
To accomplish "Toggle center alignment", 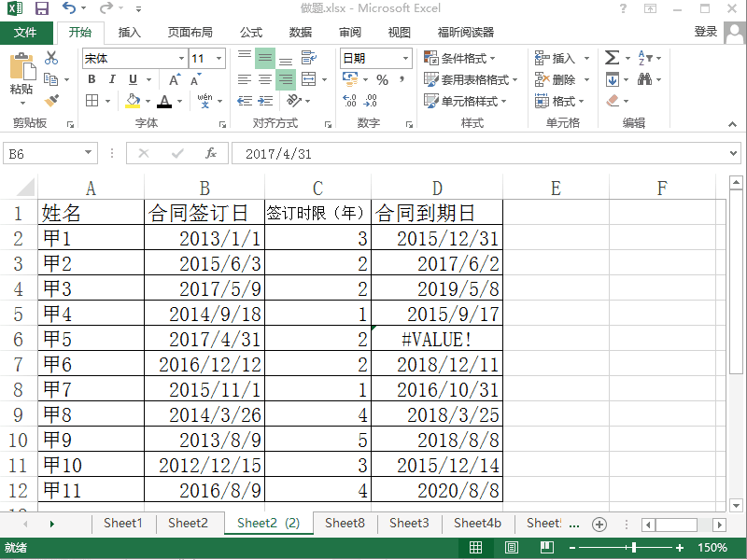I will click(x=265, y=79).
